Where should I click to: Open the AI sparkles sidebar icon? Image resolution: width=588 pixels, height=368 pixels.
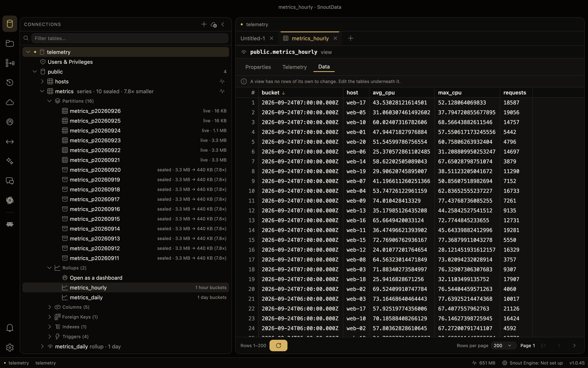pos(10,161)
